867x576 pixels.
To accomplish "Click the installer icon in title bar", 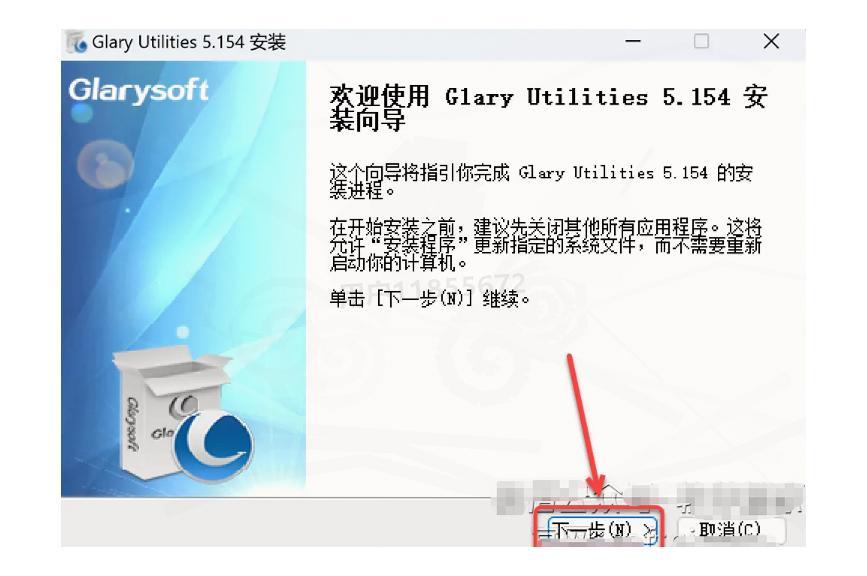I will [76, 42].
